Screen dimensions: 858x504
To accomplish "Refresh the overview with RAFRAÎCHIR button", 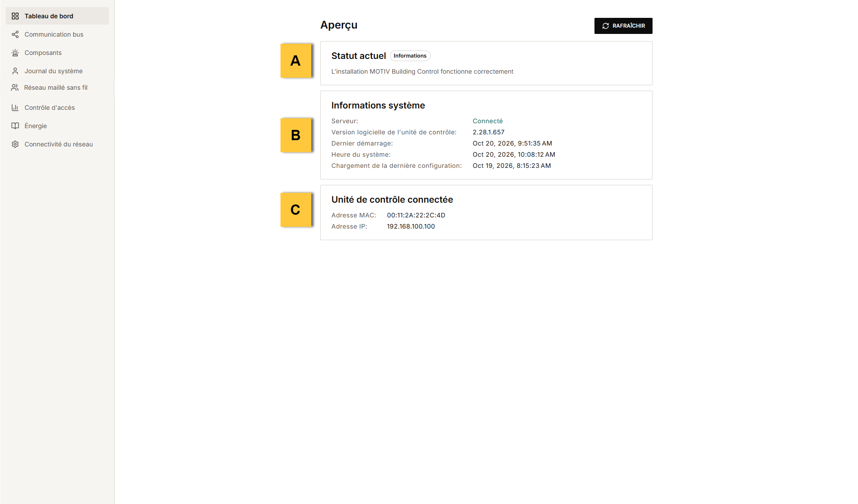I will point(623,26).
